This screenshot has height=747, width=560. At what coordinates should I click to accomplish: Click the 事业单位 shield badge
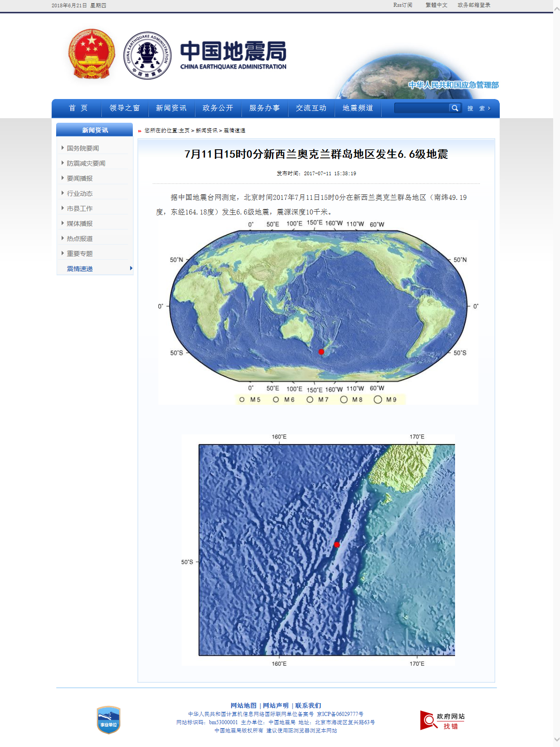point(109,720)
